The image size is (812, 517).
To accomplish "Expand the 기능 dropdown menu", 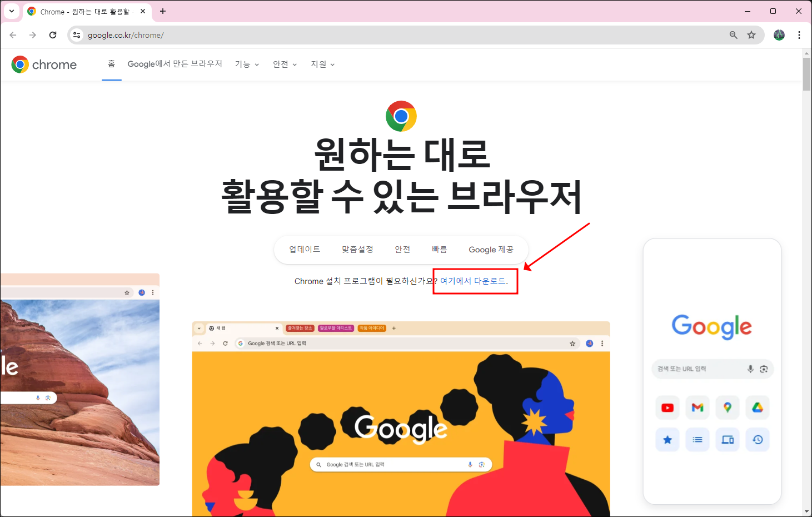I will pos(247,64).
